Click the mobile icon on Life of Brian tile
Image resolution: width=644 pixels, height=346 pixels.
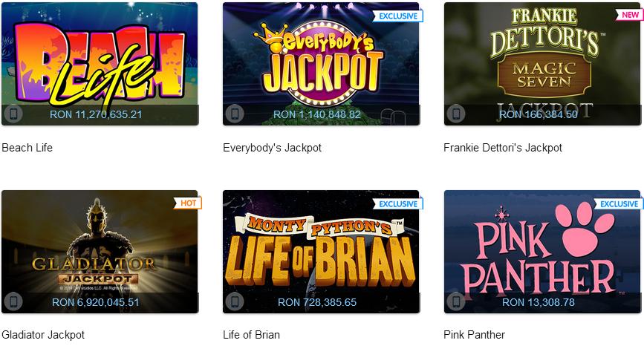tap(235, 301)
